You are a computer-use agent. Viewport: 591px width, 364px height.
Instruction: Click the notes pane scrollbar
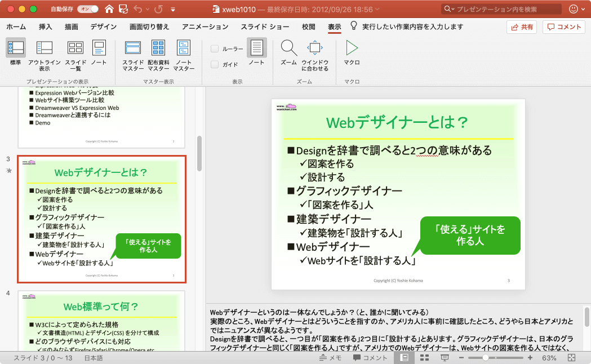click(x=587, y=317)
